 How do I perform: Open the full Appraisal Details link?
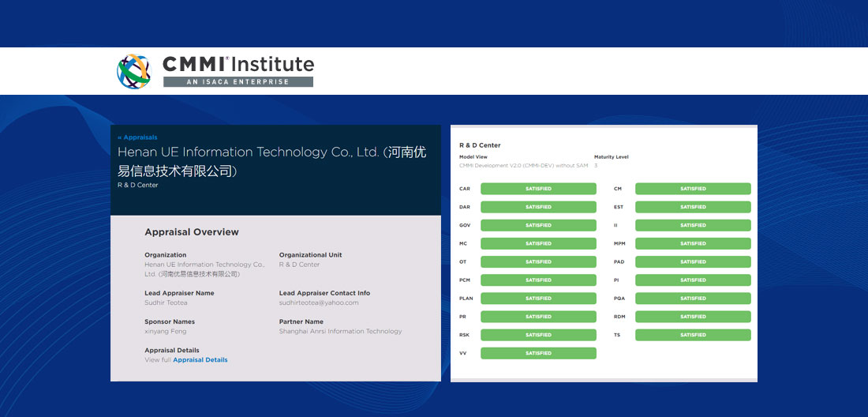click(x=200, y=360)
